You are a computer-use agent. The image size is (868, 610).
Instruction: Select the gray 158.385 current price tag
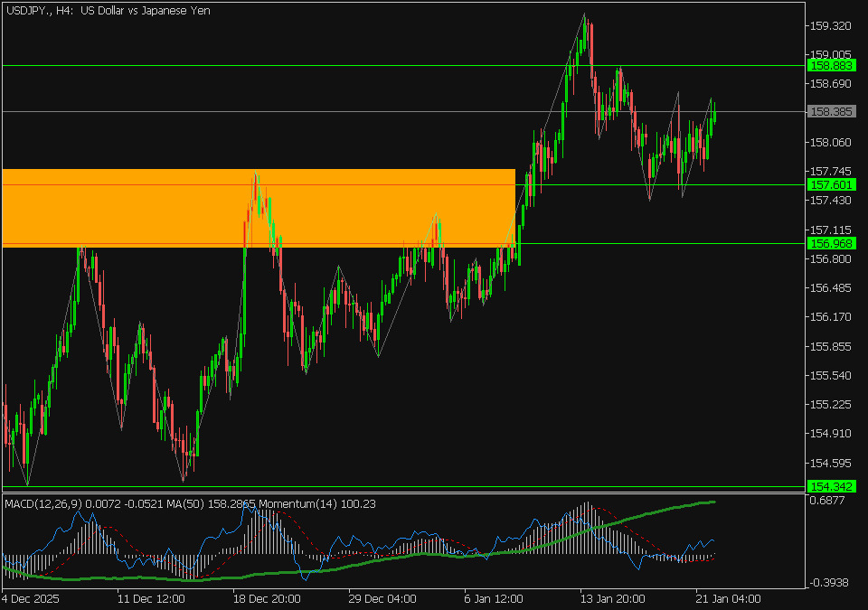(829, 112)
